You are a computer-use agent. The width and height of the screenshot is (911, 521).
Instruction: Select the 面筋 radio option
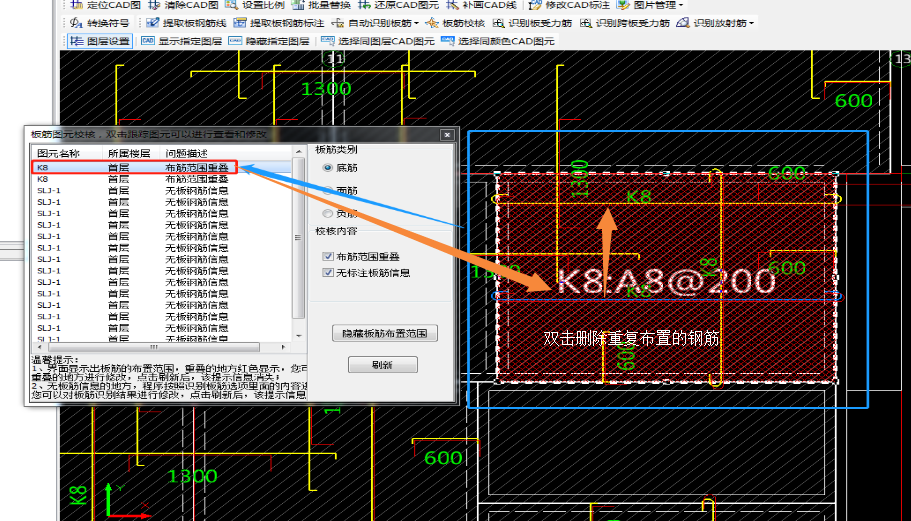(328, 191)
